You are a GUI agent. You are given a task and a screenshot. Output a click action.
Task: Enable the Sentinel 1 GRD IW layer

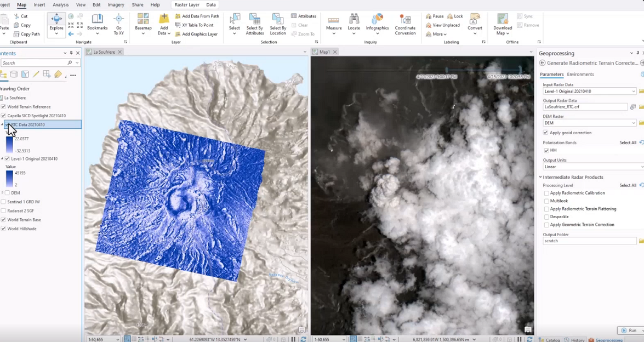(x=3, y=202)
